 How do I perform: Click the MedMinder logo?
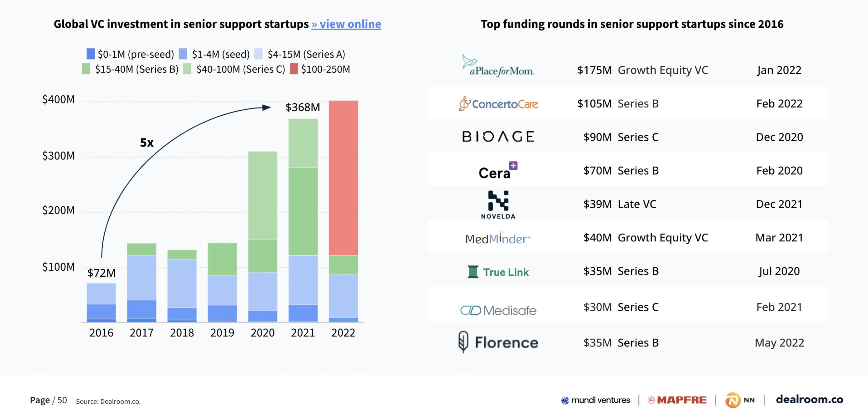tap(498, 238)
